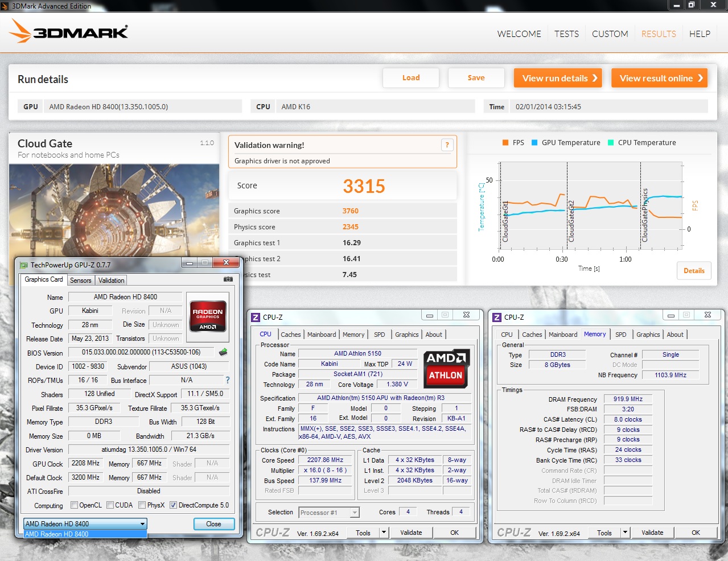Select AMD Radeon HD 8400 from the dropdown list
The width and height of the screenshot is (728, 561).
(85, 534)
